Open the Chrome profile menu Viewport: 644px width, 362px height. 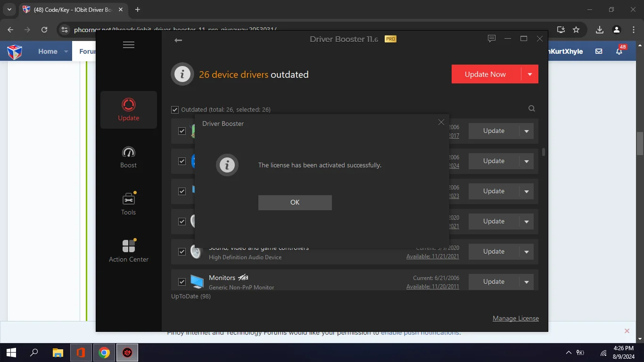click(617, 29)
